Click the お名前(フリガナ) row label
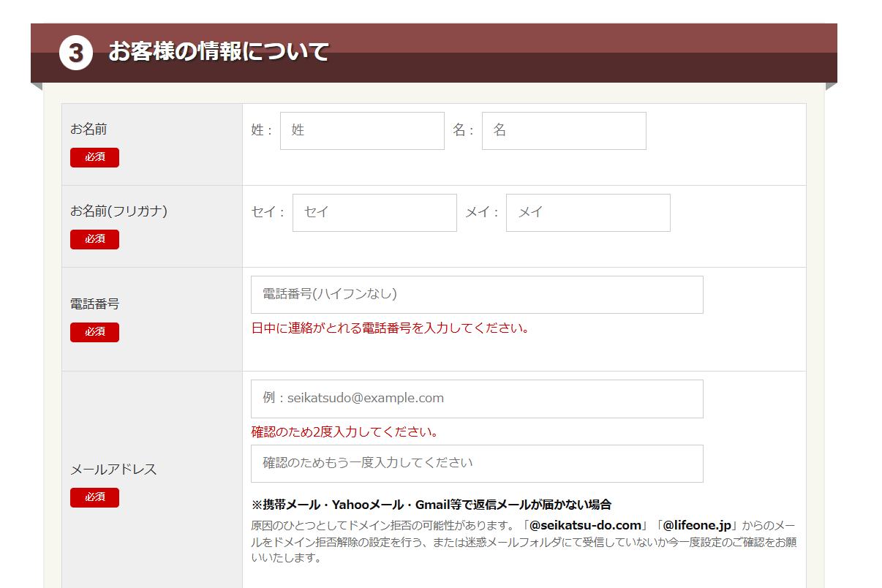This screenshot has width=882, height=588. click(118, 211)
